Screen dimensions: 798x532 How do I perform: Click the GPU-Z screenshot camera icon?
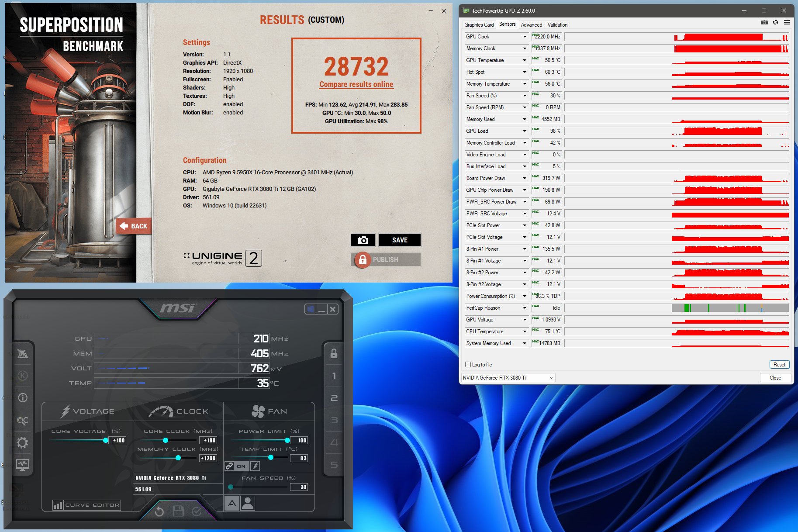(x=764, y=23)
